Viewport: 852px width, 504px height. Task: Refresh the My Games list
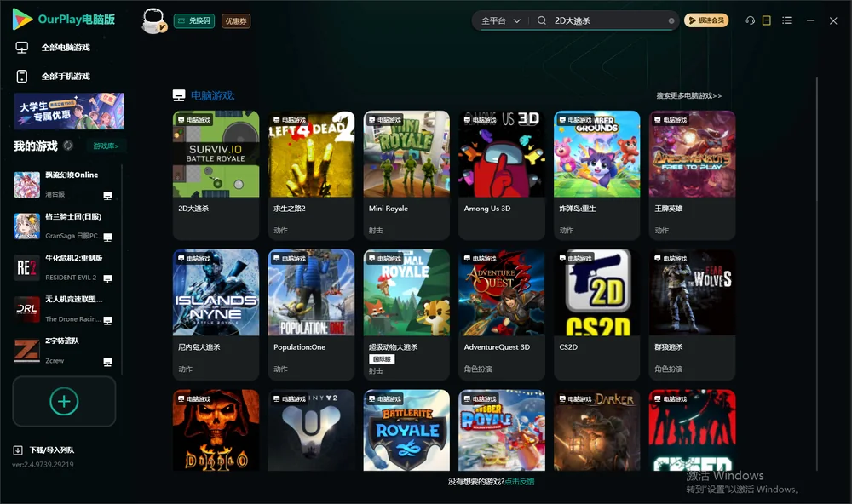click(x=68, y=146)
